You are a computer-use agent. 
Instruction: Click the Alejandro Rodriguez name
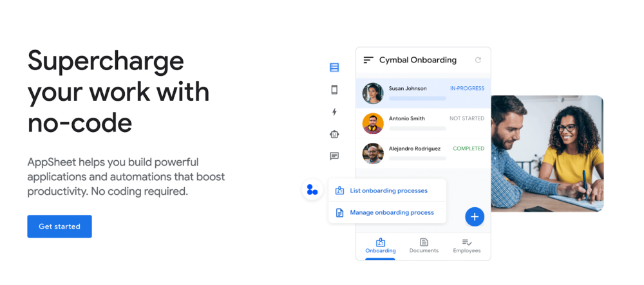(414, 149)
